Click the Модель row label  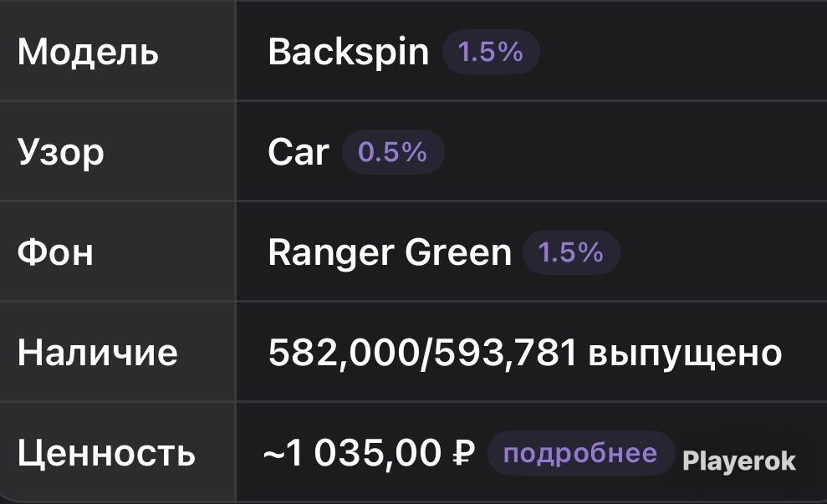[88, 53]
